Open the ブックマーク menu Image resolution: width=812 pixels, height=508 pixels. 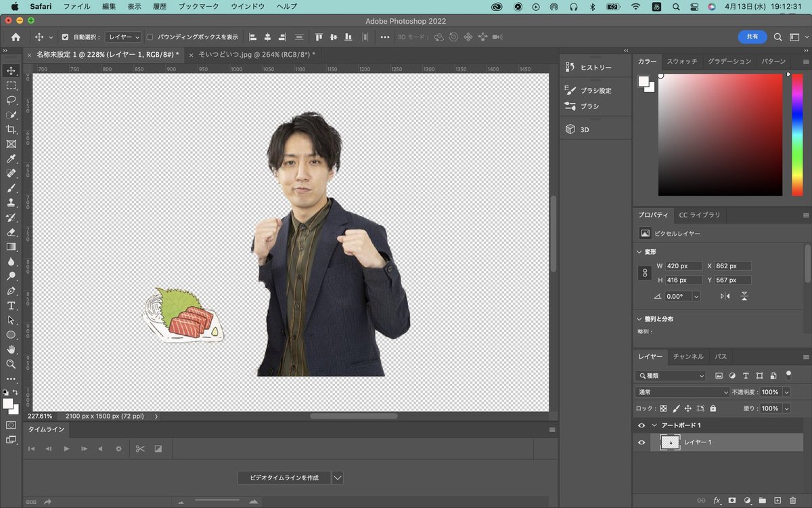[199, 6]
